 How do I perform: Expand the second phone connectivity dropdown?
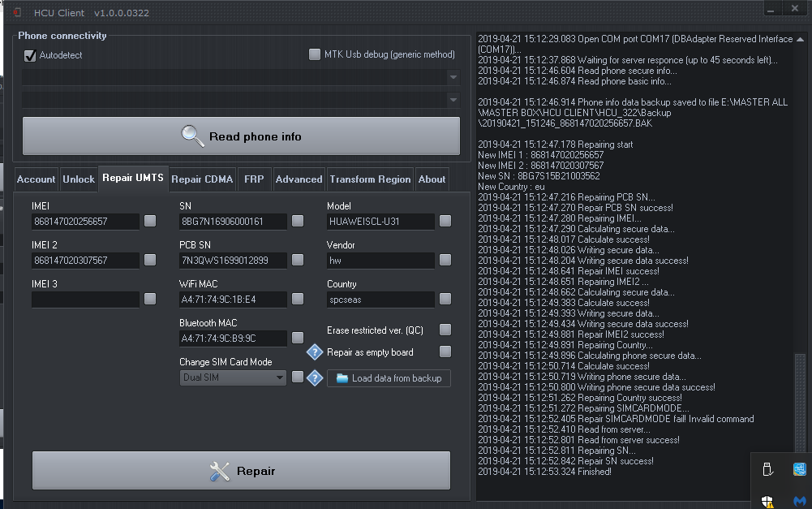click(x=453, y=100)
